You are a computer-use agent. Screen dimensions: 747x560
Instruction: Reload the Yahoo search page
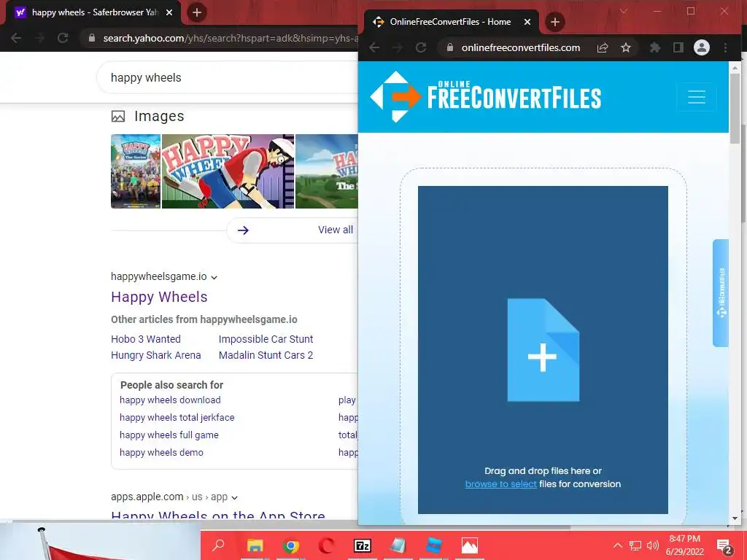coord(63,38)
